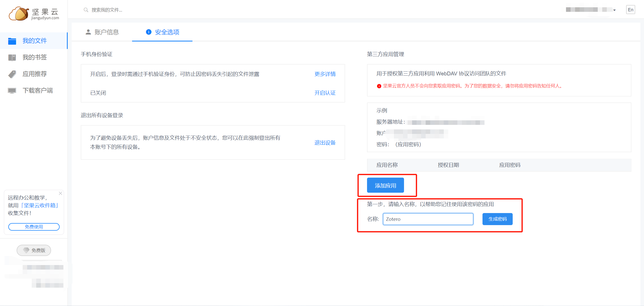Click the blue folder icon for 我的文件
The width and height of the screenshot is (644, 306).
[x=12, y=41]
